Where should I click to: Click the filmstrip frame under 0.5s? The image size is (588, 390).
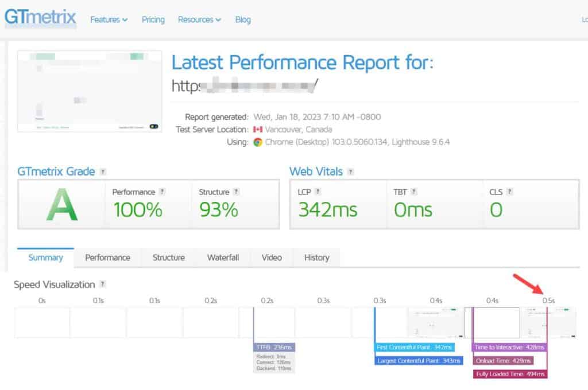coord(548,322)
